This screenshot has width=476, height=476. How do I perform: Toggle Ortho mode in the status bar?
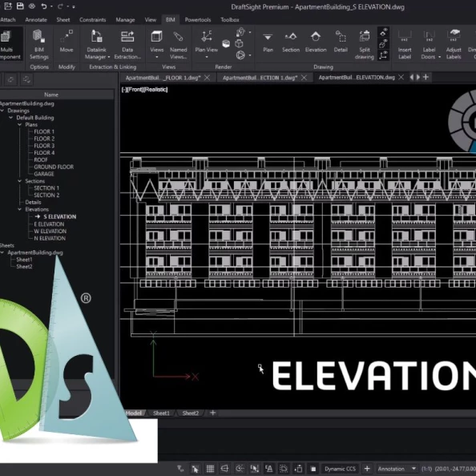[x=224, y=469]
